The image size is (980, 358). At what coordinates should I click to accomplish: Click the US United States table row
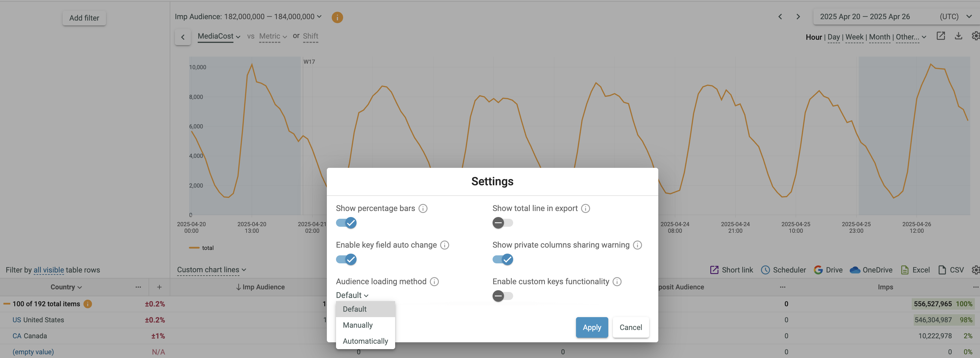pyautogui.click(x=38, y=320)
